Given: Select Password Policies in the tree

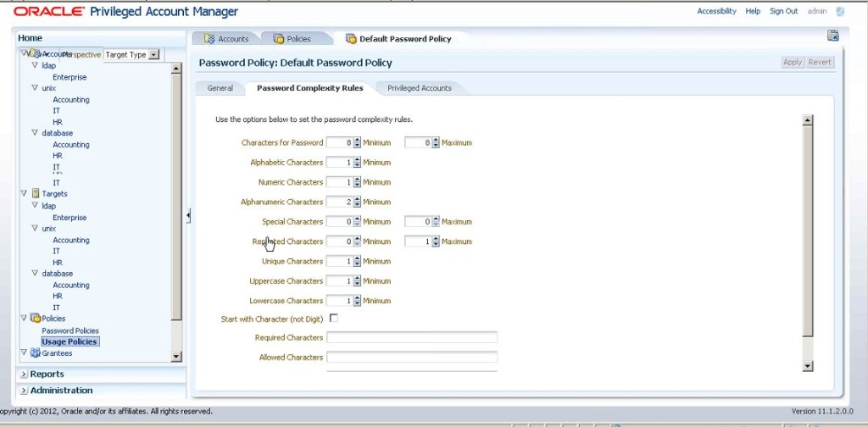Looking at the screenshot, I should [x=70, y=330].
